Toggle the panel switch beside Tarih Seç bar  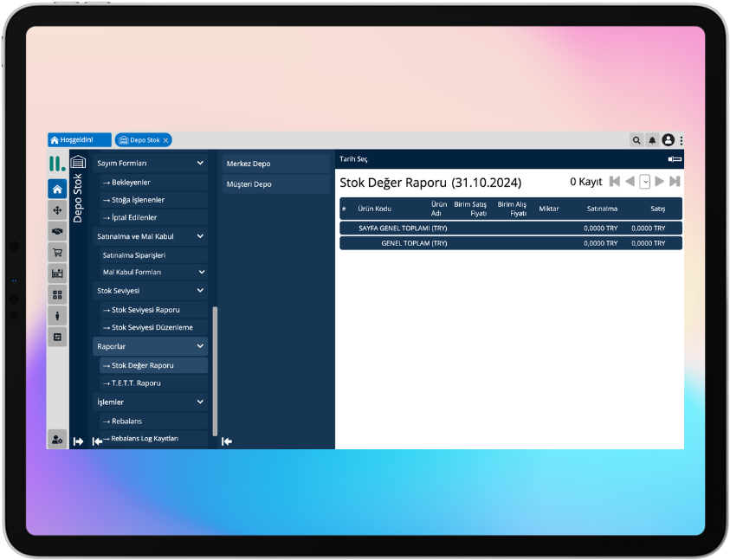coord(675,159)
